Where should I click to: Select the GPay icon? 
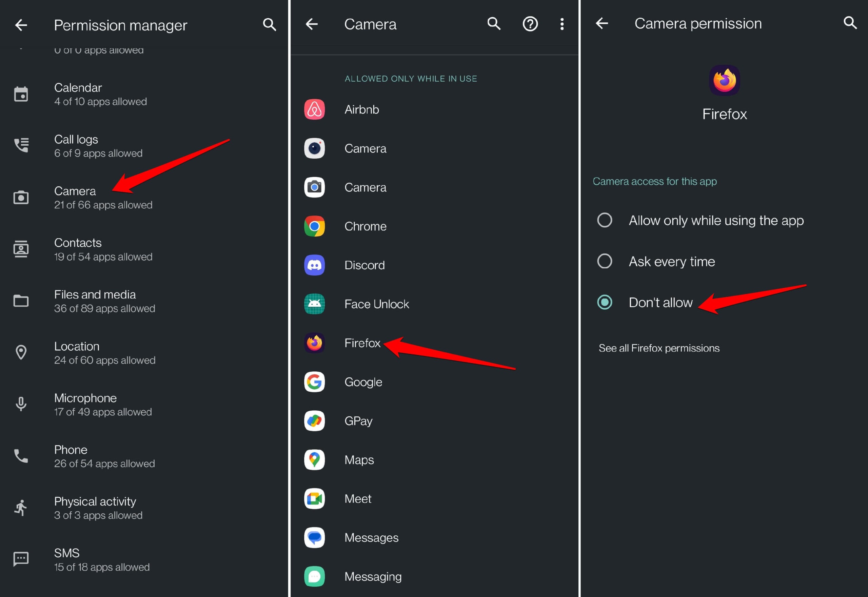point(314,421)
